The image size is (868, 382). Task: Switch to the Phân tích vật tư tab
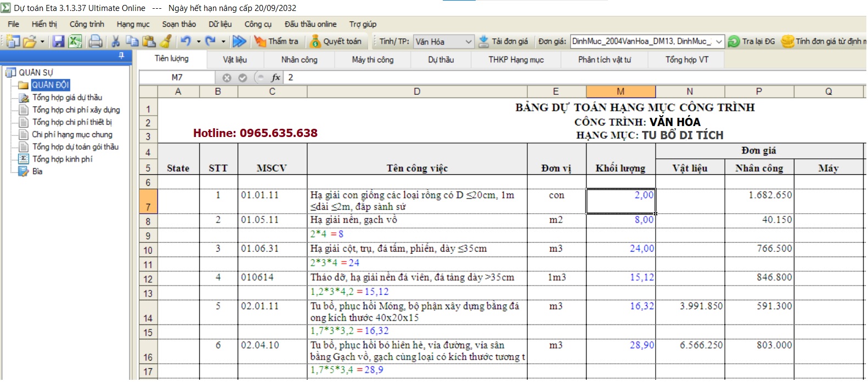[604, 60]
